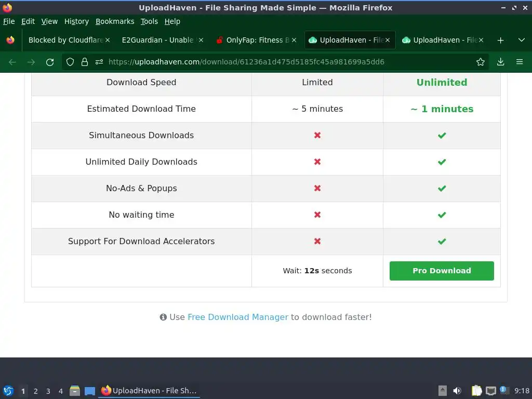The height and width of the screenshot is (399, 532).
Task: Click Support For Download Accelerators label
Action: pos(141,241)
